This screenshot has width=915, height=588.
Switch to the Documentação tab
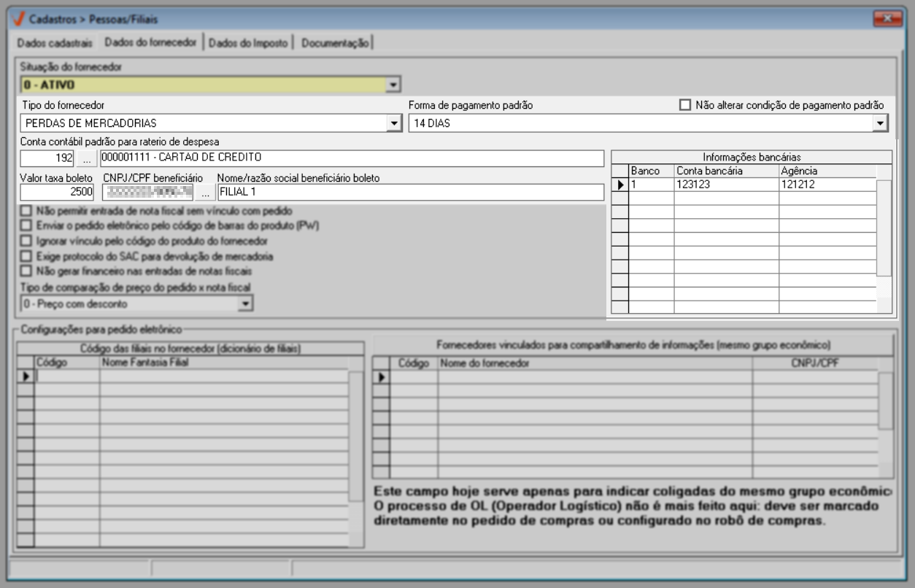pos(335,43)
